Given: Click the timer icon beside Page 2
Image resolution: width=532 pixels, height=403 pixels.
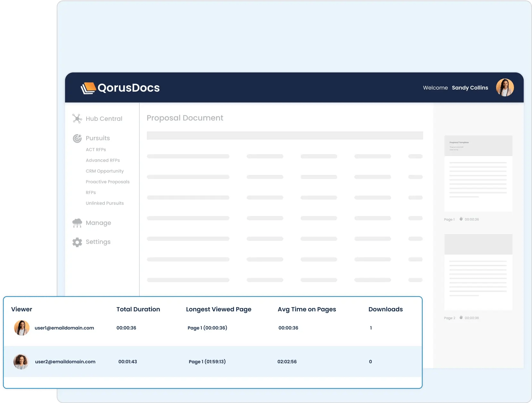Looking at the screenshot, I should tap(461, 318).
